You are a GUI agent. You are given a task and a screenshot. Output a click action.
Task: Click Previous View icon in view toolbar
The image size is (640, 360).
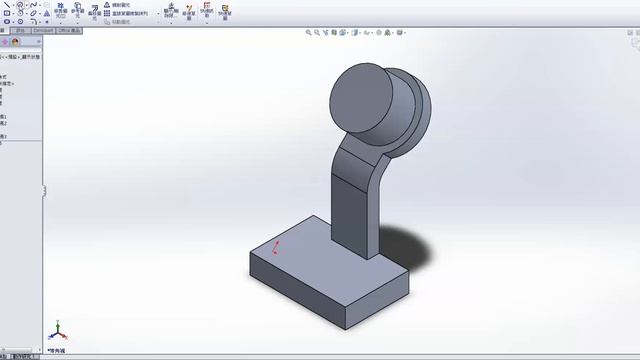click(x=325, y=33)
